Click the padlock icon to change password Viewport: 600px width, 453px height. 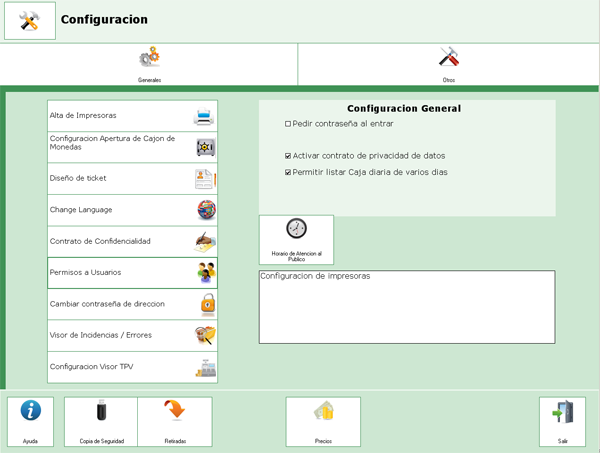[x=207, y=304]
